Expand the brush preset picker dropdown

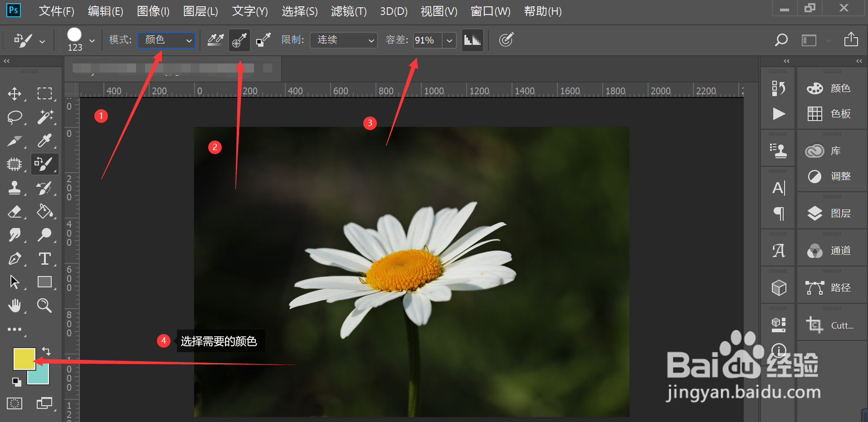93,40
